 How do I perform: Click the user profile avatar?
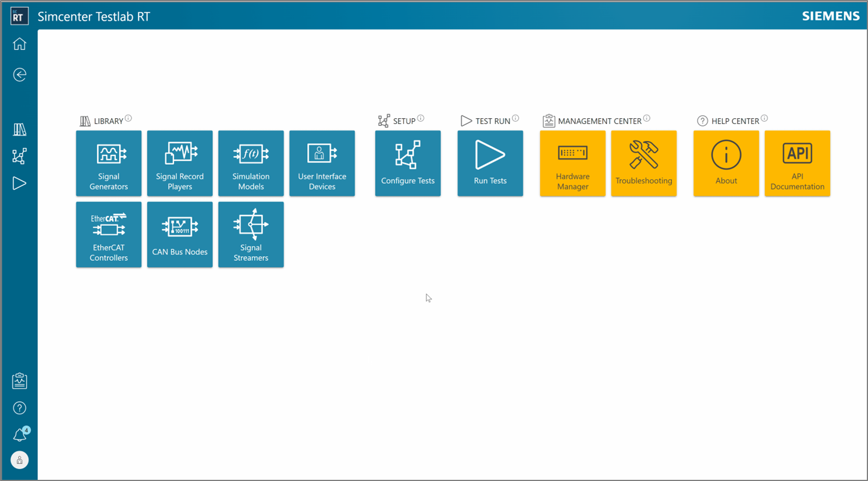(19, 459)
